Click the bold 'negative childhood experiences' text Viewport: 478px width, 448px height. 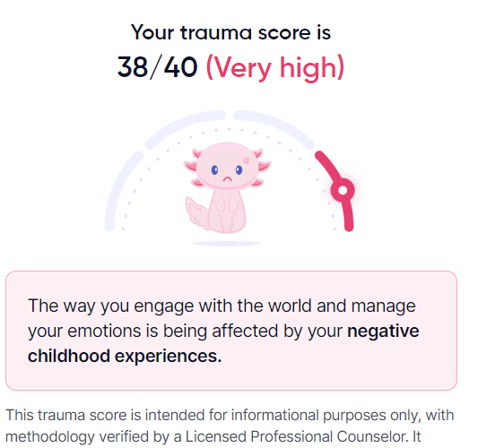[x=223, y=343]
